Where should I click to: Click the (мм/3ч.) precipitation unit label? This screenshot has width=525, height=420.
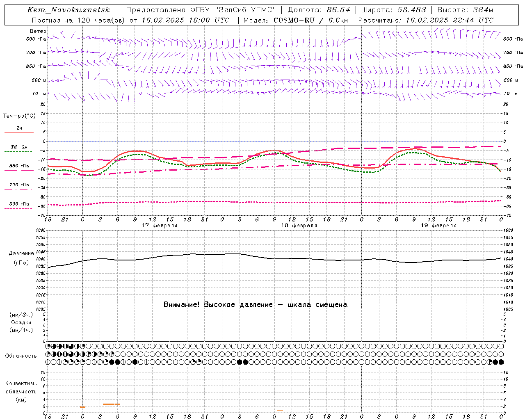click(x=21, y=315)
